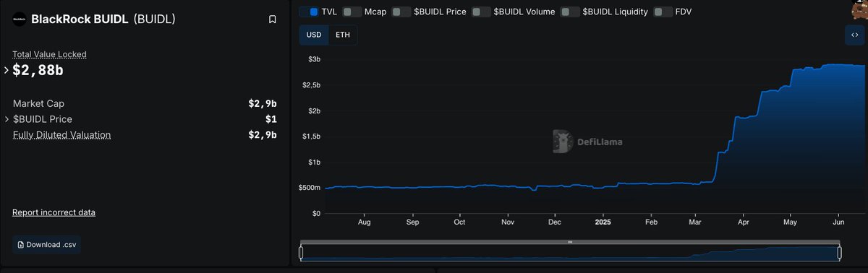Expand $BUIDL Price details
Screen dimensions: 868x273
pyautogui.click(x=7, y=119)
